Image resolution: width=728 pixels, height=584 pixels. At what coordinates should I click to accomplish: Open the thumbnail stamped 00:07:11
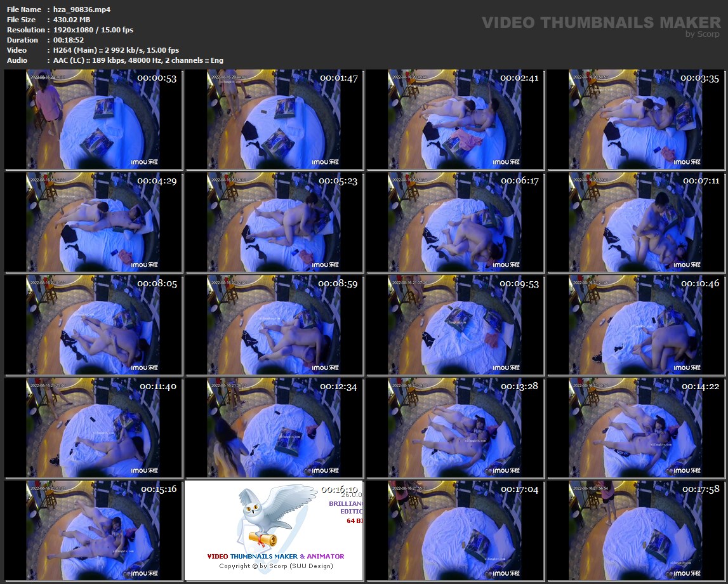(x=637, y=222)
